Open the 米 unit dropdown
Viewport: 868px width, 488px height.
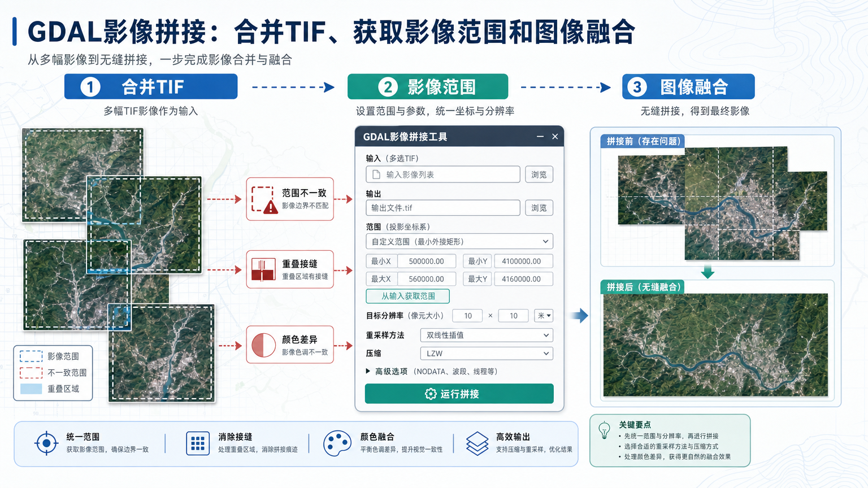coord(544,316)
